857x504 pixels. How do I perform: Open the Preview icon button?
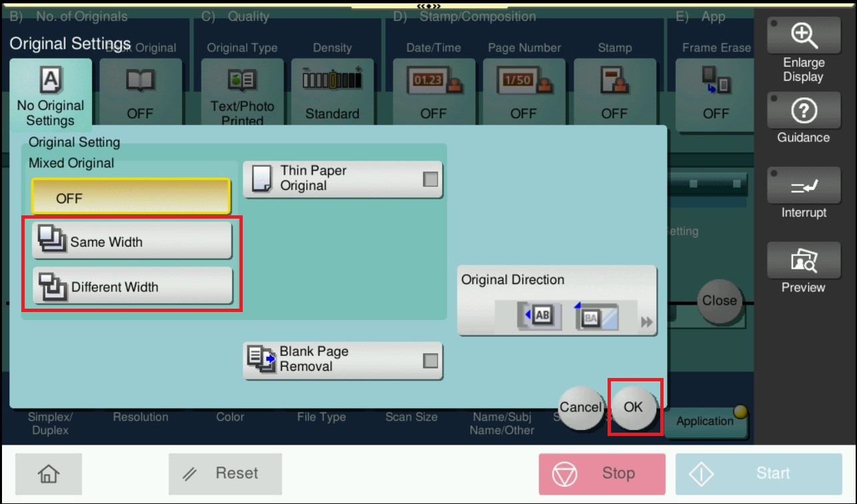coord(803,268)
